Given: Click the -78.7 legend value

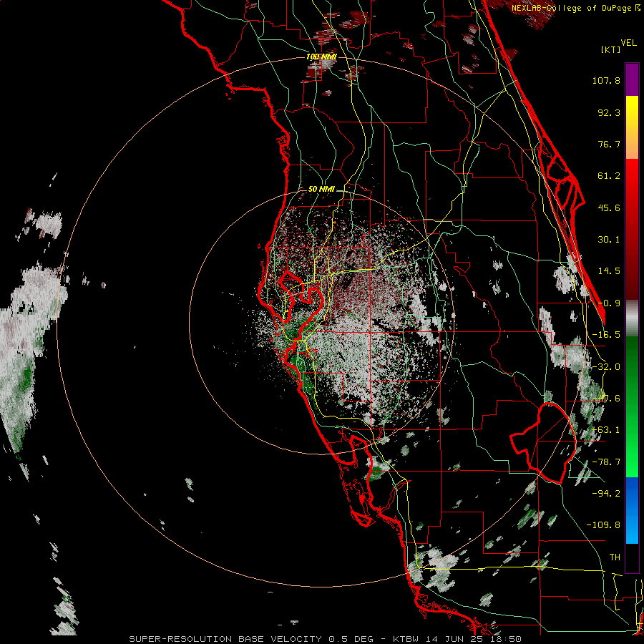Looking at the screenshot, I should coord(606,462).
